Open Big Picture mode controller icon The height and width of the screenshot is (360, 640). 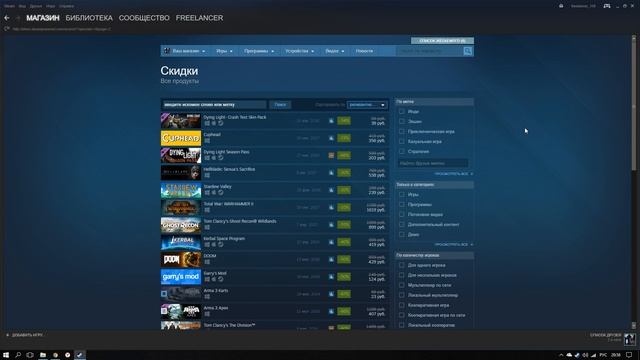click(607, 6)
